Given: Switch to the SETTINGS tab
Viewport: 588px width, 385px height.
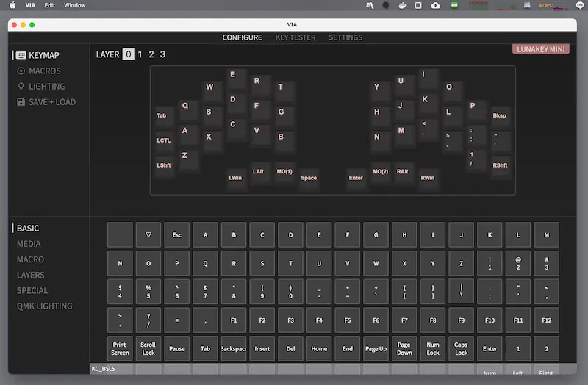Looking at the screenshot, I should [x=345, y=37].
